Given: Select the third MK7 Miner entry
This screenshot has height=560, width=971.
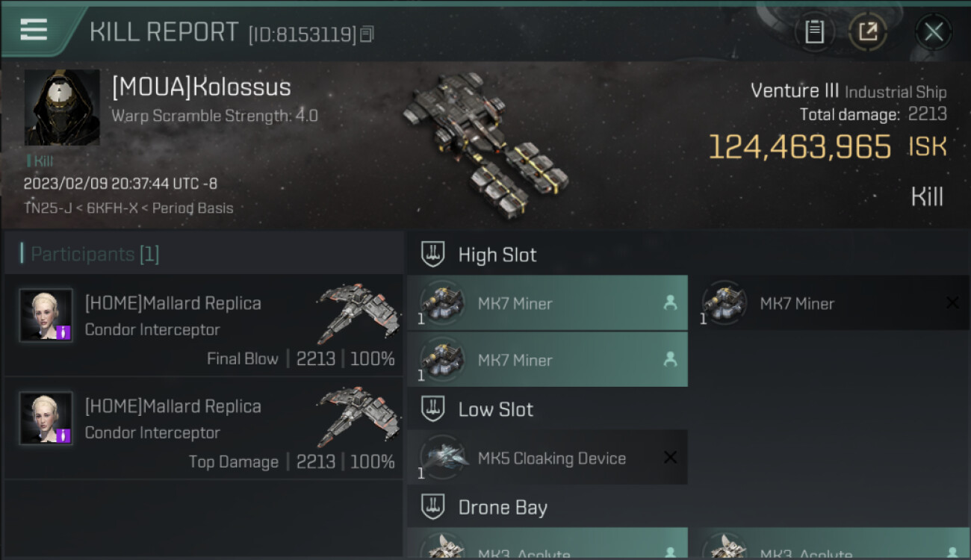Looking at the screenshot, I should 547,359.
